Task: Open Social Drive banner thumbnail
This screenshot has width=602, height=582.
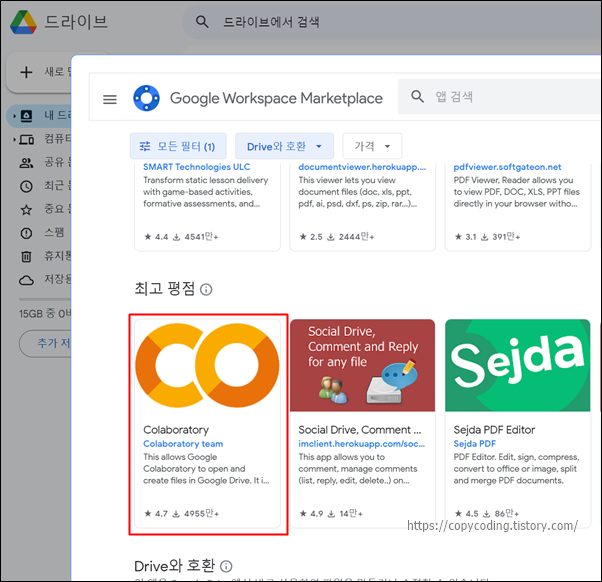Action: 362,365
